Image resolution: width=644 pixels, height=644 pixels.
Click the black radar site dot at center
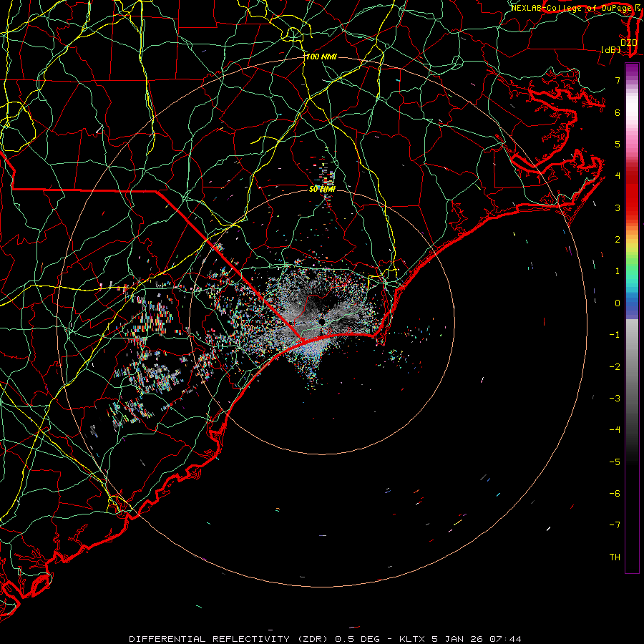[x=322, y=321]
